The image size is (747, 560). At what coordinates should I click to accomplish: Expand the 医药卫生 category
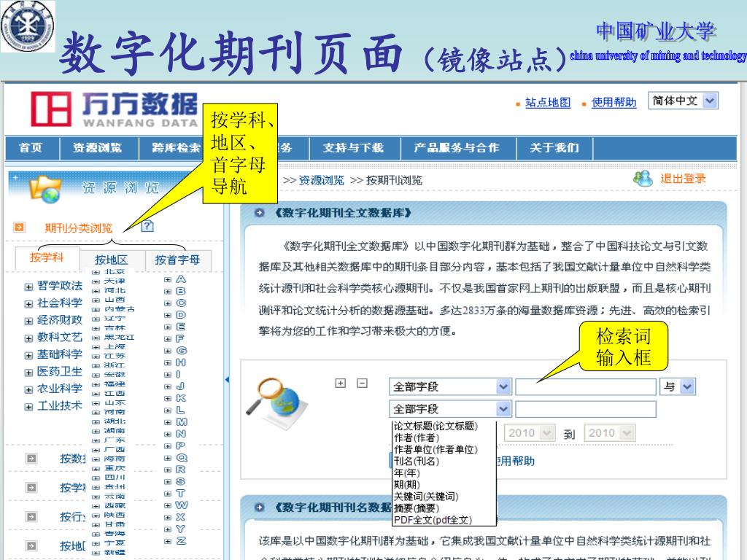coord(28,373)
